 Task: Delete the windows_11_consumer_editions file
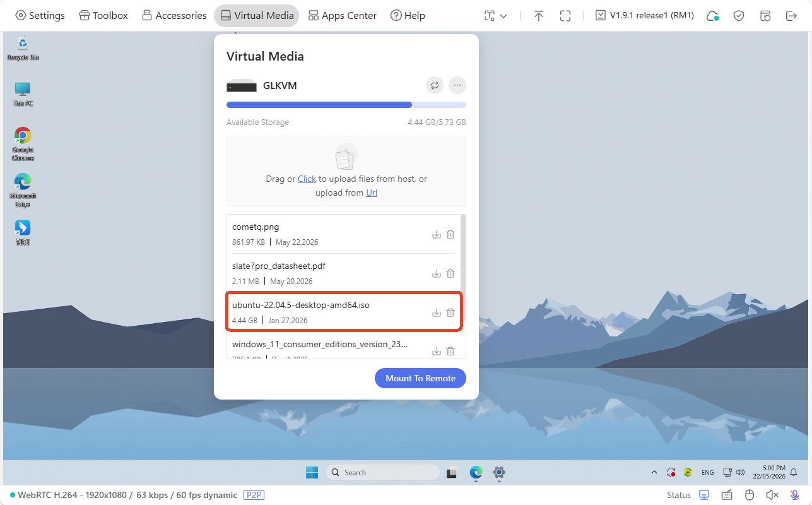tap(450, 351)
